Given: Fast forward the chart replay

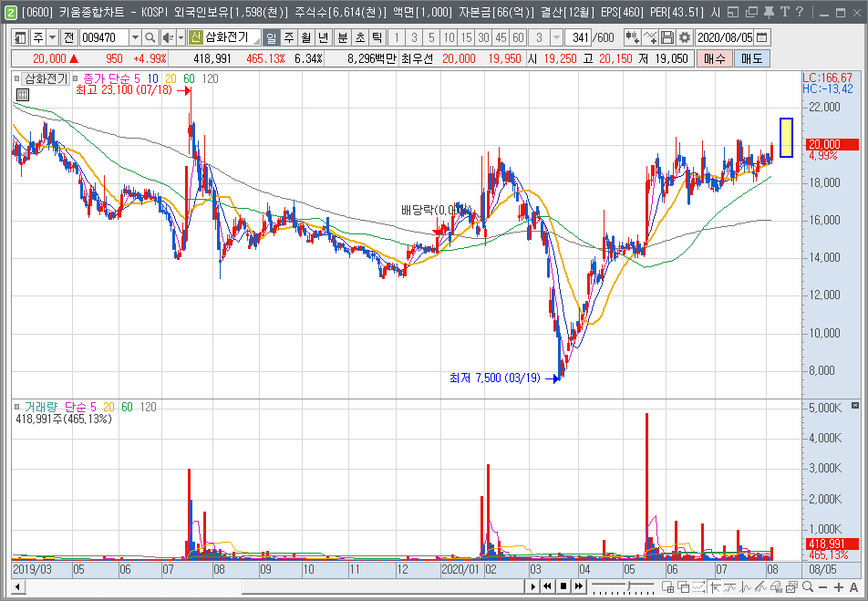Looking at the screenshot, I should click(579, 586).
